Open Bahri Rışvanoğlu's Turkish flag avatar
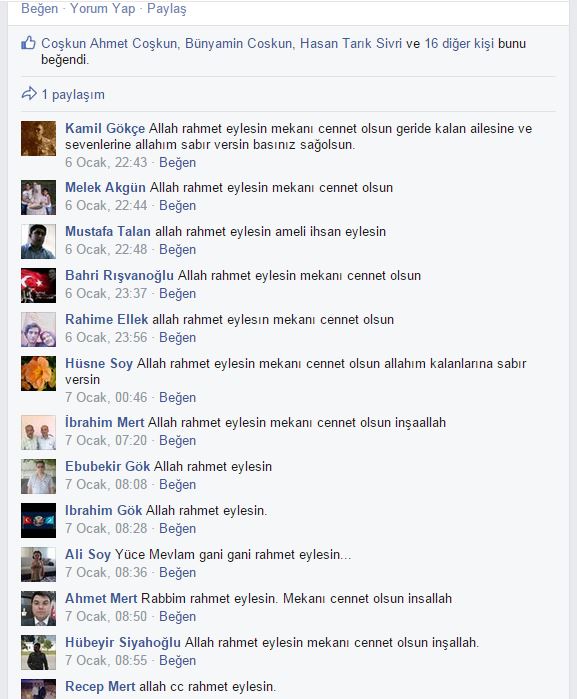Screen dimensions: 577x699 coord(38,285)
